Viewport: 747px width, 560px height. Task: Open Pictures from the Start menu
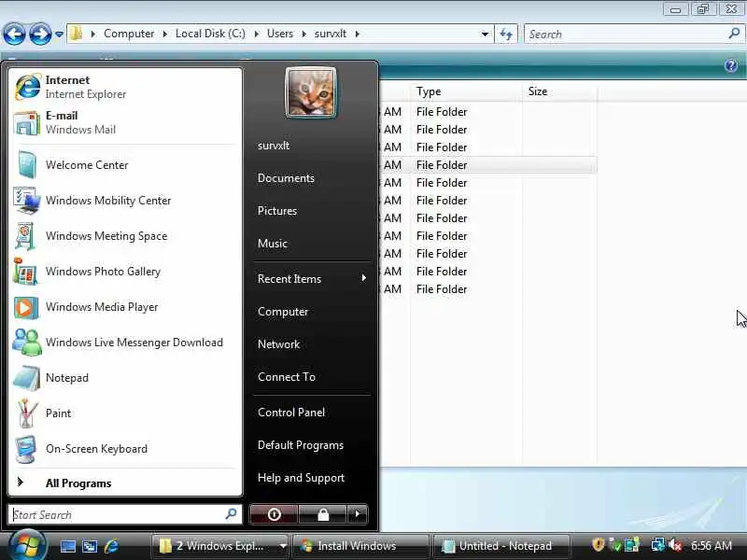click(277, 211)
